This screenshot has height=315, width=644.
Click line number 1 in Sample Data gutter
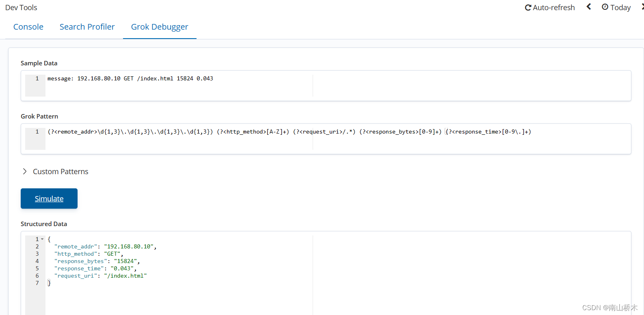tap(37, 78)
